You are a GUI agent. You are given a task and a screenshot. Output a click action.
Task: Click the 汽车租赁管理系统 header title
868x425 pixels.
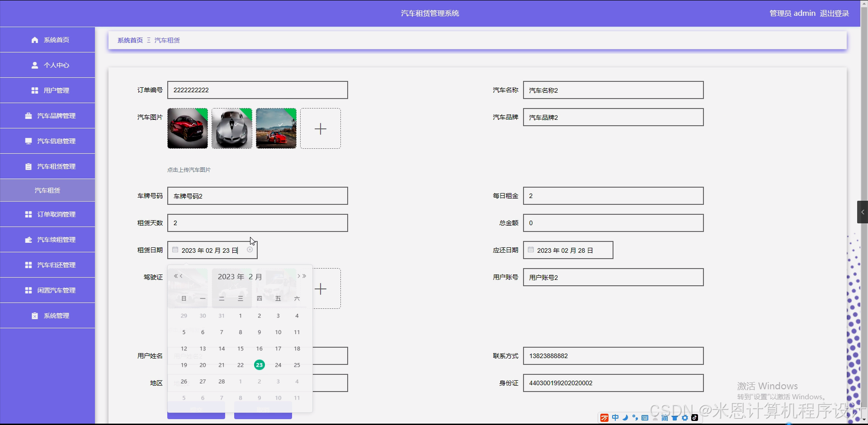pos(430,14)
